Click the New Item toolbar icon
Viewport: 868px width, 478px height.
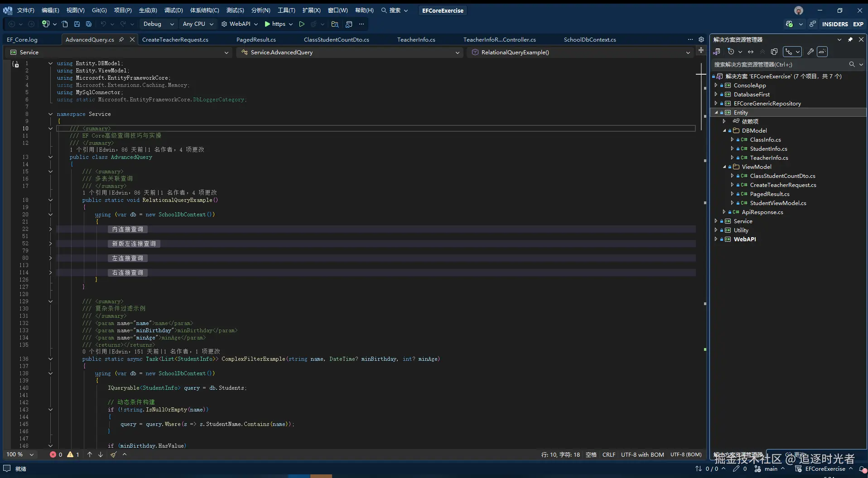46,24
